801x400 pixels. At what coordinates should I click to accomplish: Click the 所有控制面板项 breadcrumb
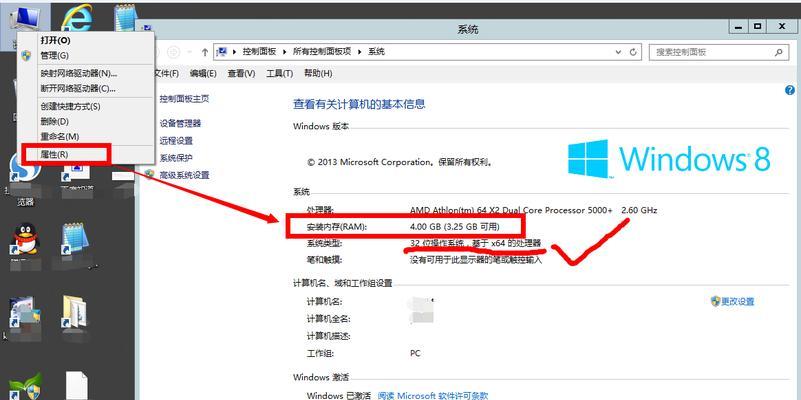[322, 52]
